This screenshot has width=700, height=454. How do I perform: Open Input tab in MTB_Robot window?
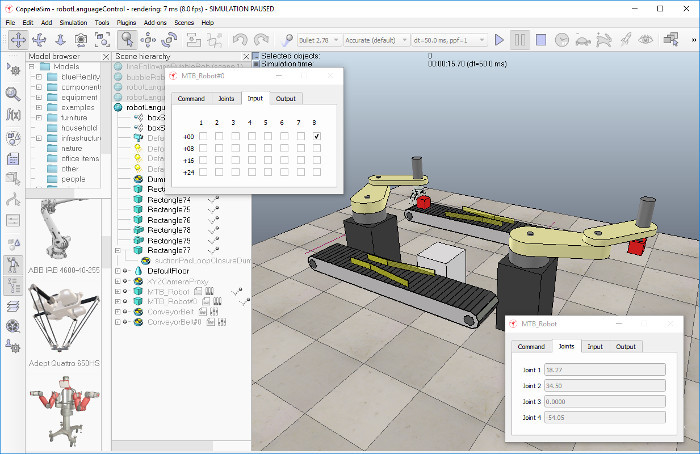[x=595, y=346]
